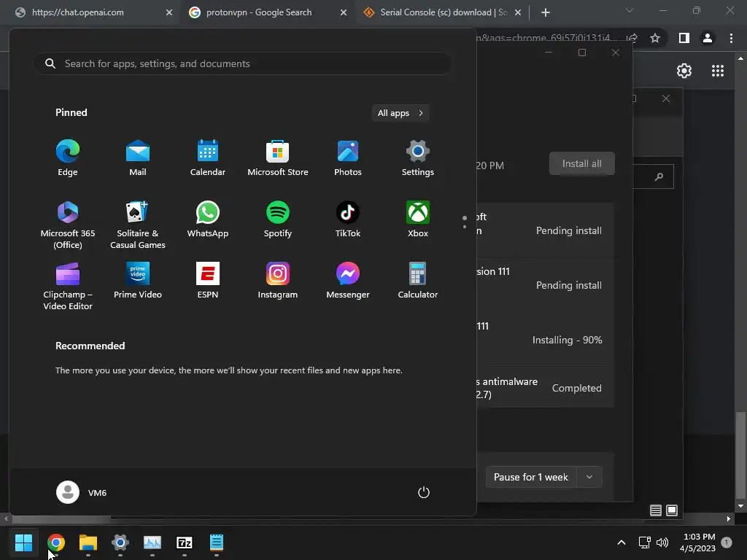The height and width of the screenshot is (560, 747).
Task: Click Install all in Windows Update
Action: tap(581, 164)
